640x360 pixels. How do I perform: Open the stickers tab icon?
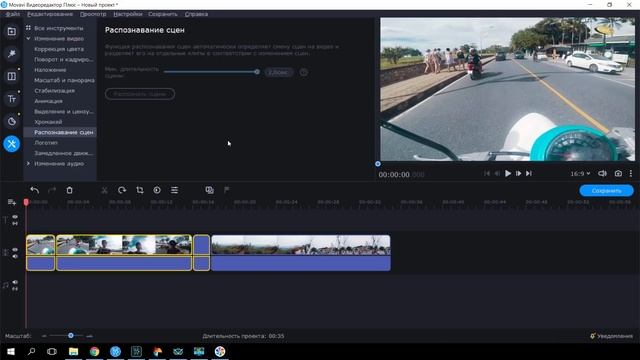[11, 121]
